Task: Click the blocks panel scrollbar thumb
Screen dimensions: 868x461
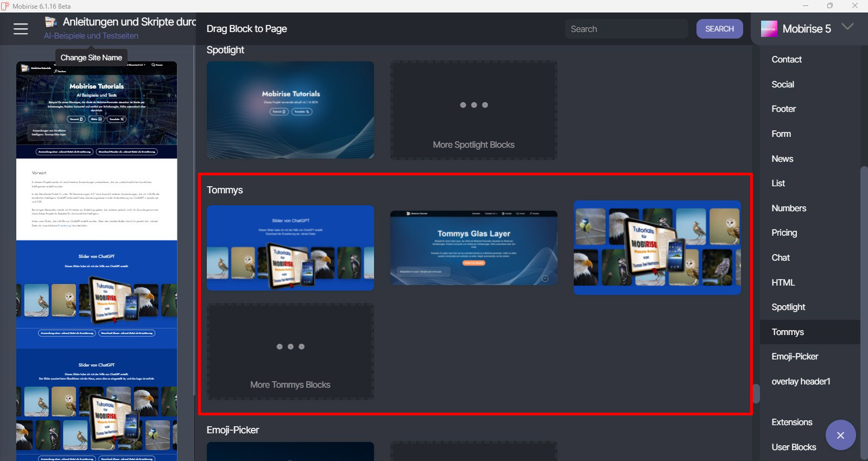Action: pyautogui.click(x=755, y=394)
